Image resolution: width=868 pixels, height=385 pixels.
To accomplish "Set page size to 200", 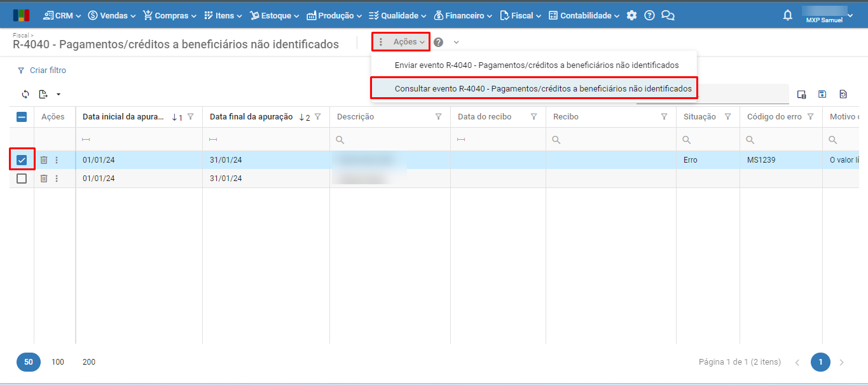I will point(89,362).
